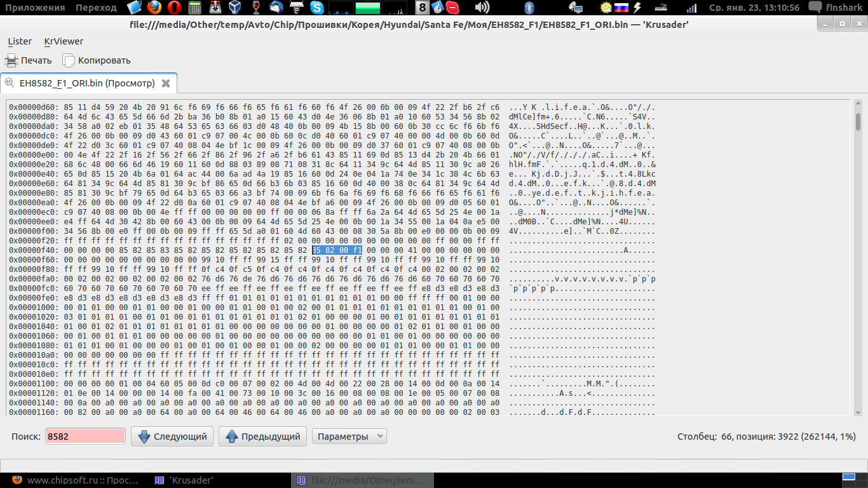The image size is (868, 488).
Task: Open the KrViewer menu
Action: pyautogui.click(x=64, y=41)
